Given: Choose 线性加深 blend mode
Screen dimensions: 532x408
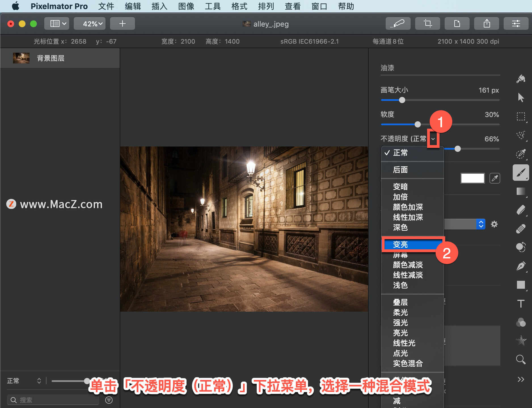Looking at the screenshot, I should (x=413, y=217).
